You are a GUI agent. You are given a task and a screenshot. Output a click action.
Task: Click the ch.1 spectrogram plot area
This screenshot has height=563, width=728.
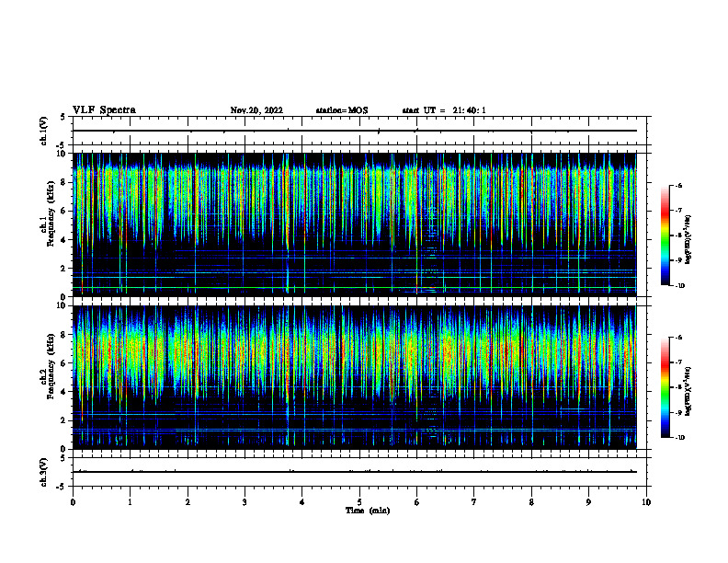355,224
